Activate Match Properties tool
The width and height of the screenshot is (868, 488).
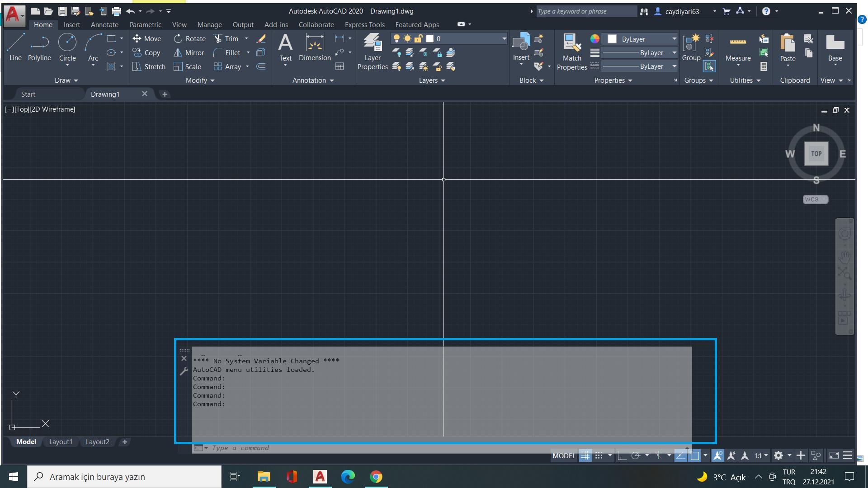pyautogui.click(x=572, y=52)
